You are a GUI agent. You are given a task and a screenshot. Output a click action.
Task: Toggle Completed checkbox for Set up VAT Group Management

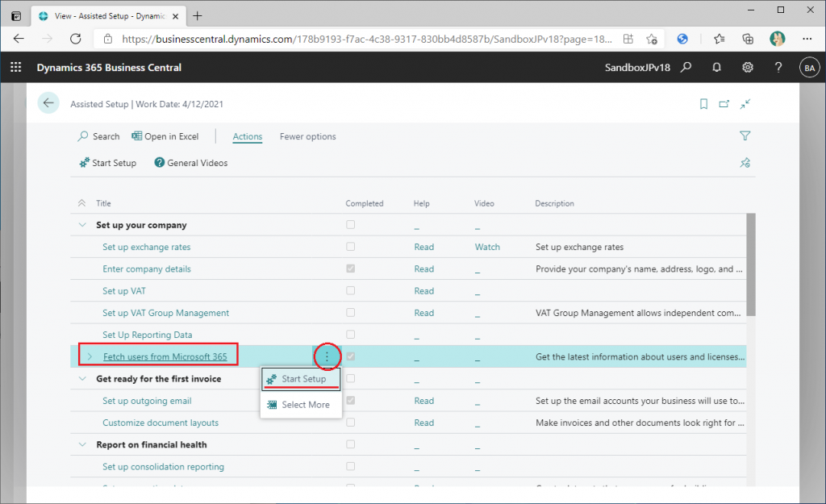[x=350, y=312]
